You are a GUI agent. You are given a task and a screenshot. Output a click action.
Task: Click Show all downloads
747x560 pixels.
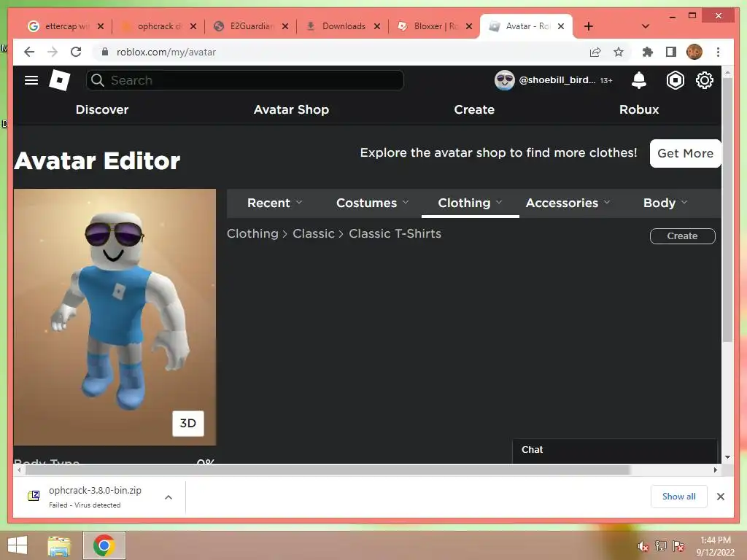[679, 497]
